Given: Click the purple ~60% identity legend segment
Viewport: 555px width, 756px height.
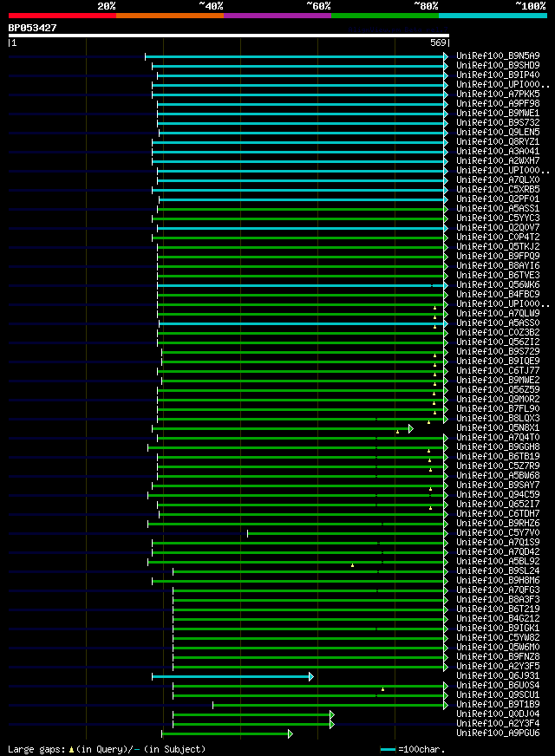Looking at the screenshot, I should point(277,16).
